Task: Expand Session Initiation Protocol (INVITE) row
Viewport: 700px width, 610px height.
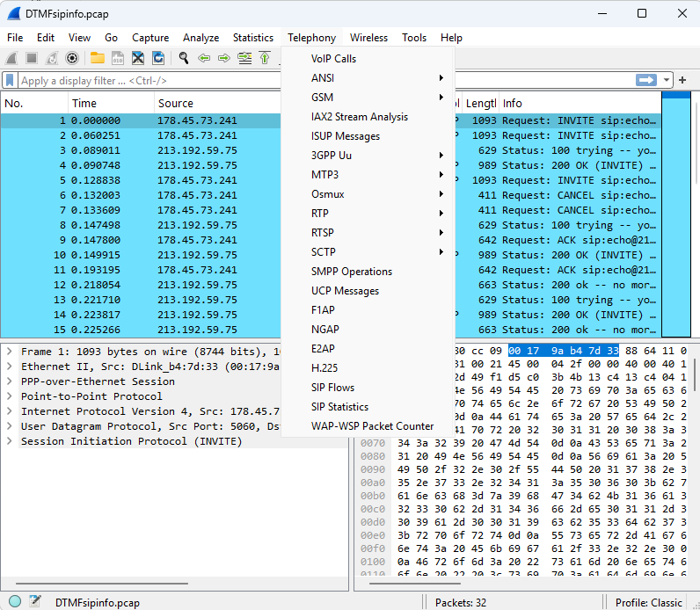Action: tap(9, 441)
